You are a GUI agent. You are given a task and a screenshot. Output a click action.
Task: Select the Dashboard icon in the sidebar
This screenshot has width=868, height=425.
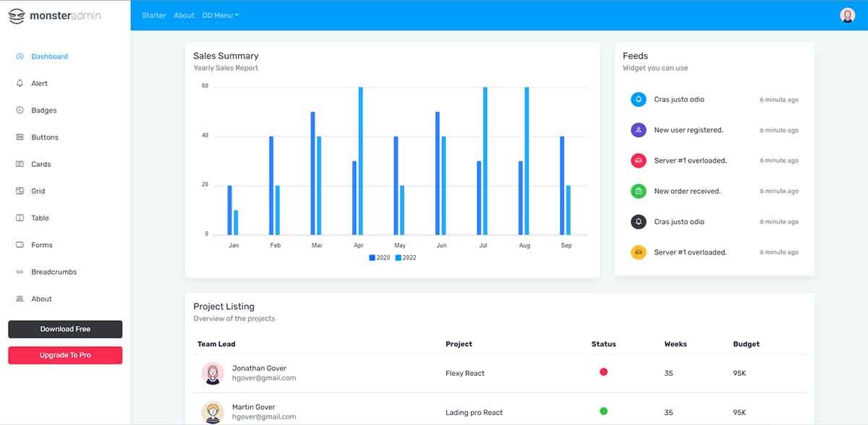[19, 56]
